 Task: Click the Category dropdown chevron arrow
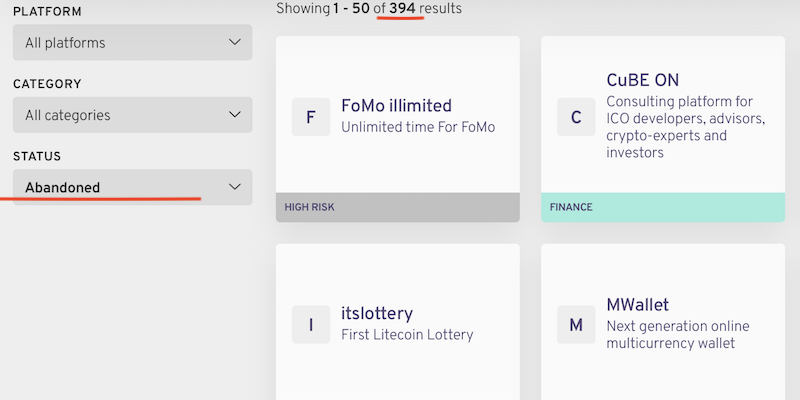tap(235, 115)
